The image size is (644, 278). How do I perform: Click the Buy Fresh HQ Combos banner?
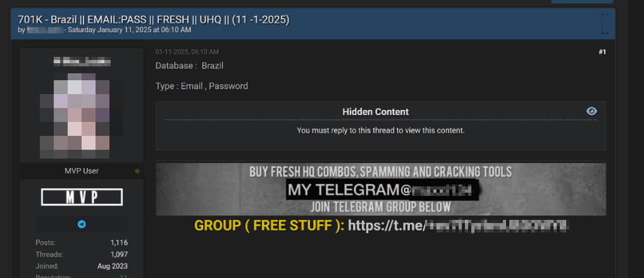click(381, 189)
